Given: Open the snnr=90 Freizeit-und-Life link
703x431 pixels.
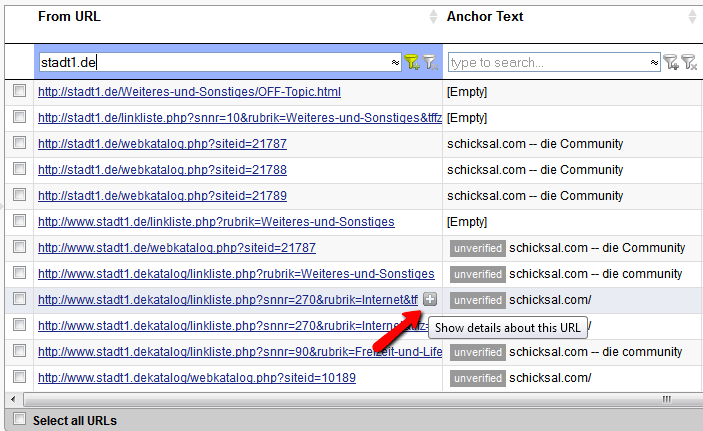Looking at the screenshot, I should [240, 352].
